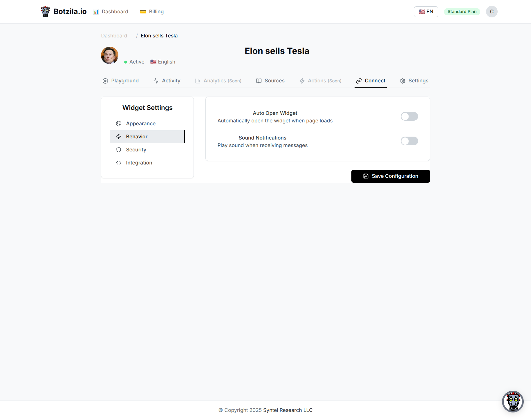Click the Settings gear icon
This screenshot has height=420, width=531.
[x=403, y=81]
